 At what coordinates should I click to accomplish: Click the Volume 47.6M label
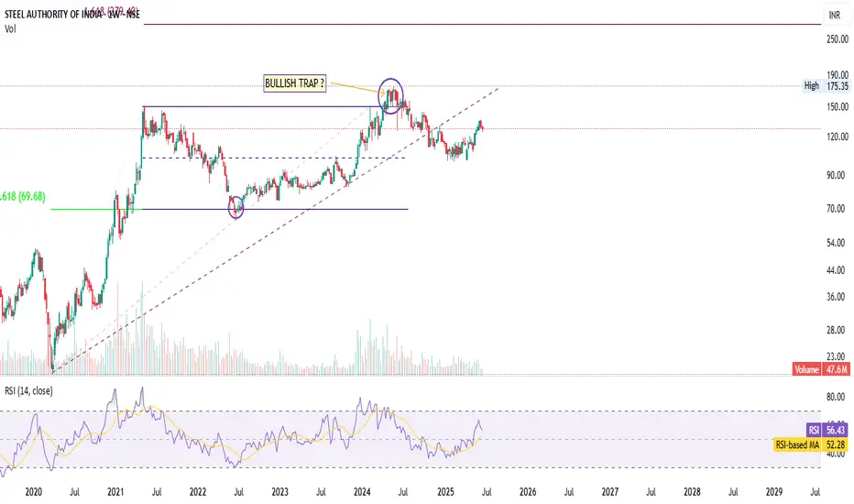(x=821, y=369)
